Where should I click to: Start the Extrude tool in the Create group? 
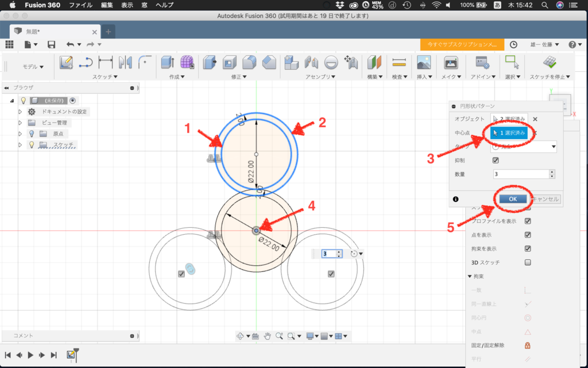pos(167,62)
